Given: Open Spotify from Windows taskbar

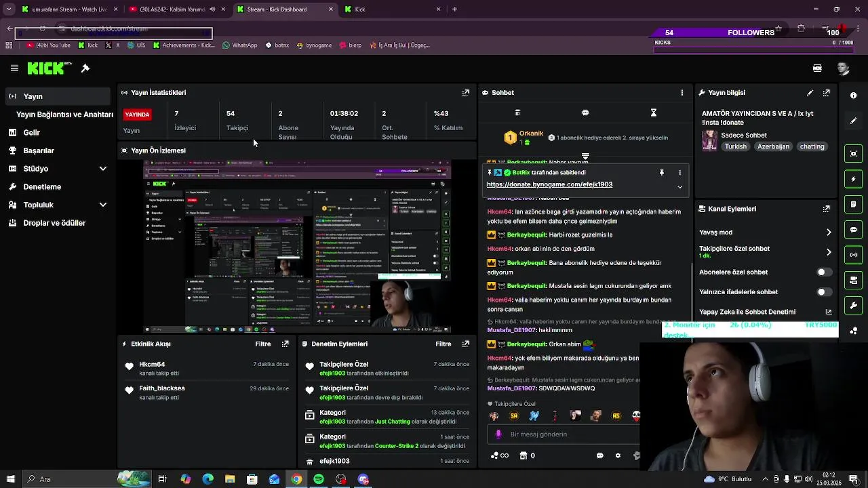Looking at the screenshot, I should (319, 479).
